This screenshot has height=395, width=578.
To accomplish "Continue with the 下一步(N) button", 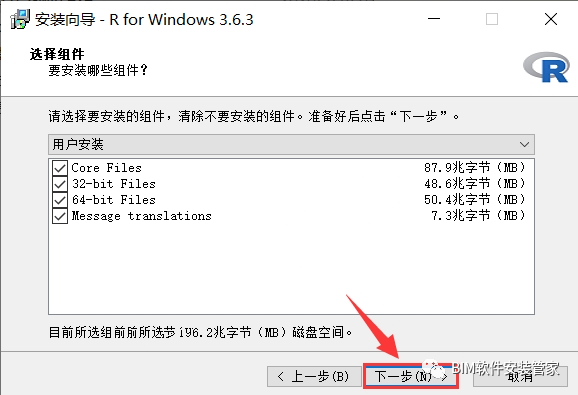I will pos(411,377).
